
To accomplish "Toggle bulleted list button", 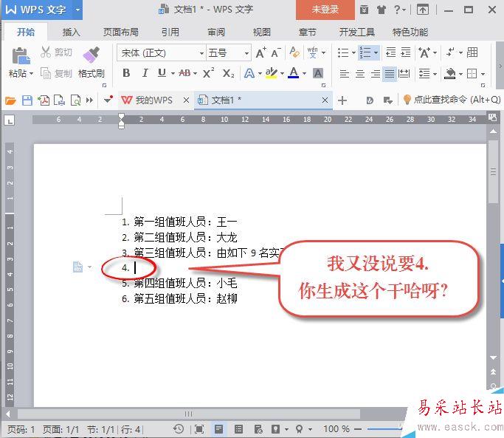I will [x=343, y=52].
